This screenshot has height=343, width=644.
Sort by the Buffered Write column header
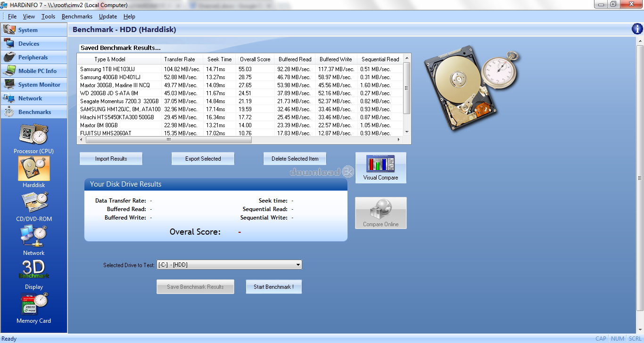336,59
